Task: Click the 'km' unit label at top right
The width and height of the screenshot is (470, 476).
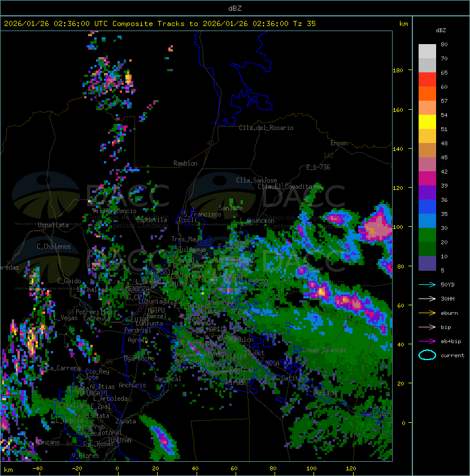Action: [x=403, y=24]
